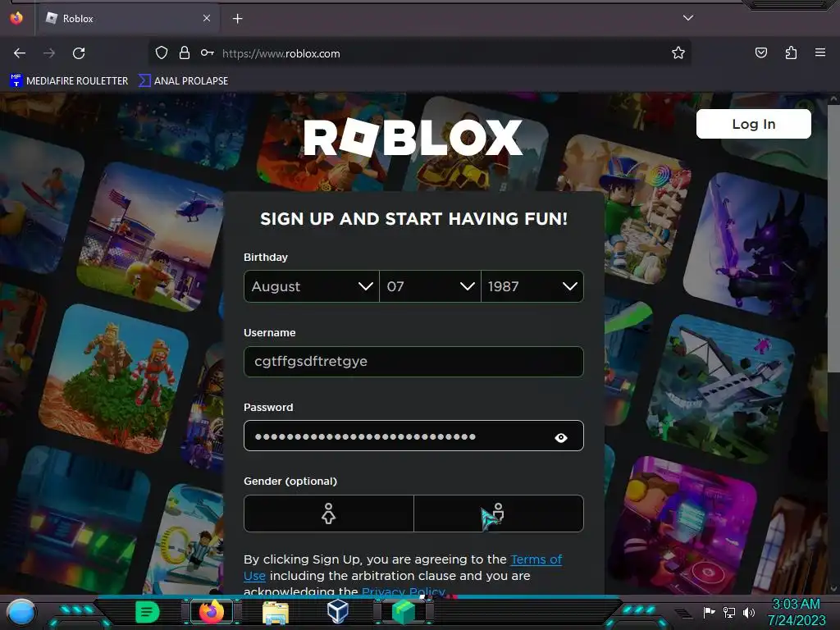Open a new tab with plus button

tap(237, 19)
